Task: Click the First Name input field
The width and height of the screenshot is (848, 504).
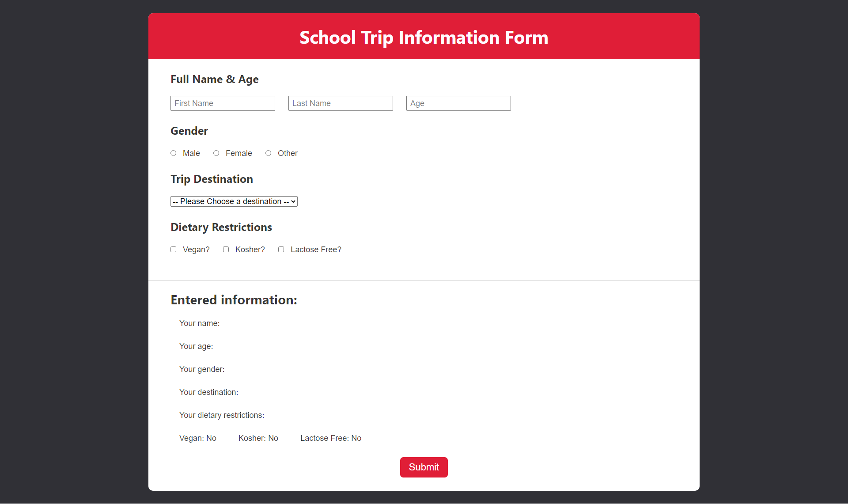Action: point(222,103)
